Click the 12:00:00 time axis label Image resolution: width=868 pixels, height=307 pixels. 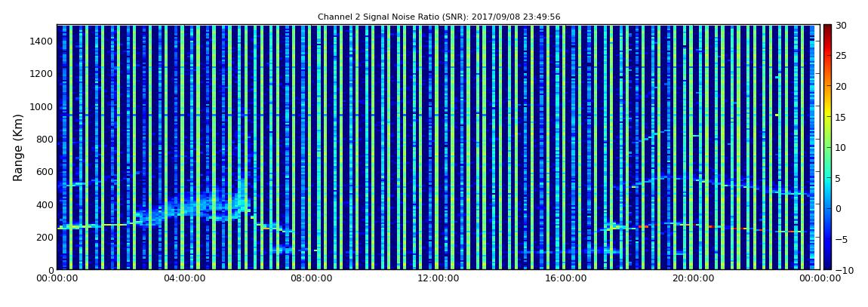438,278
